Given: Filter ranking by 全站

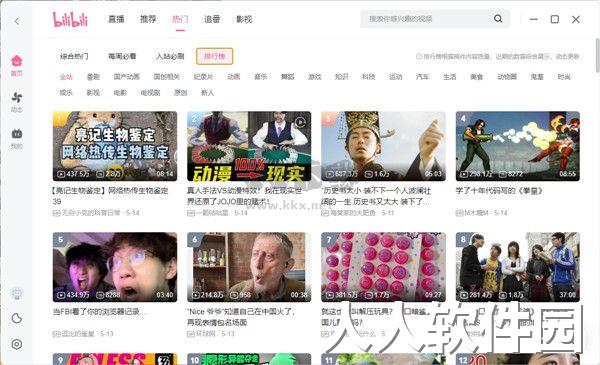Looking at the screenshot, I should click(66, 77).
